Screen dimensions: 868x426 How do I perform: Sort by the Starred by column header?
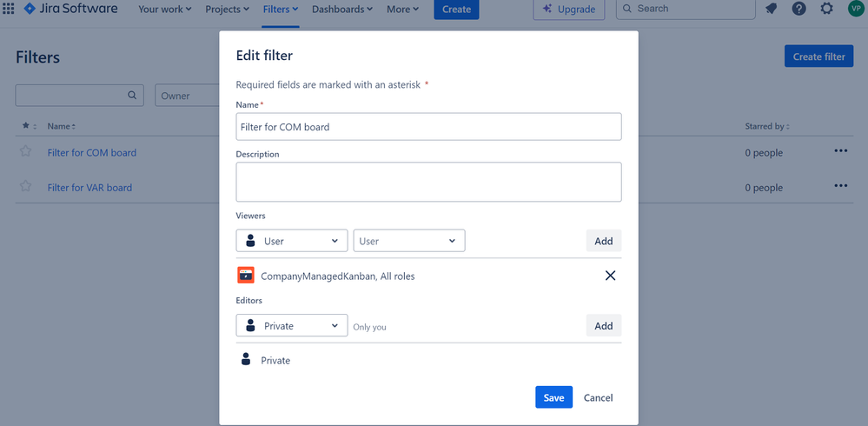(767, 126)
